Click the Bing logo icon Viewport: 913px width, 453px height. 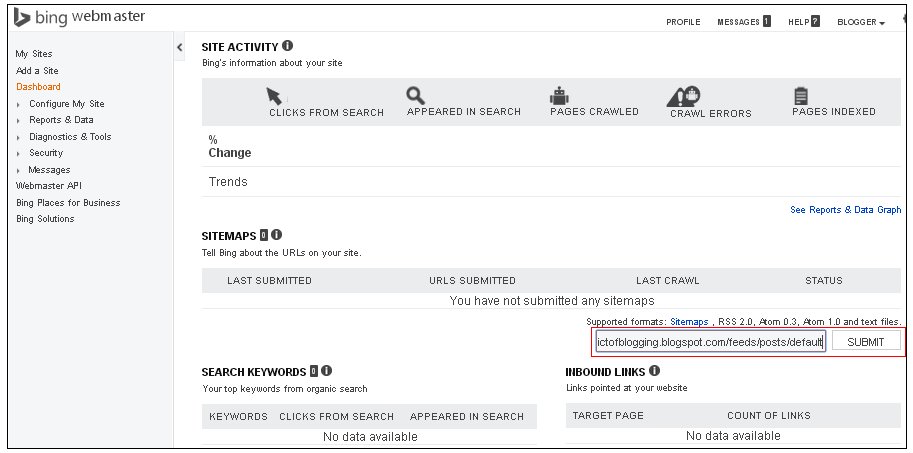tap(22, 17)
